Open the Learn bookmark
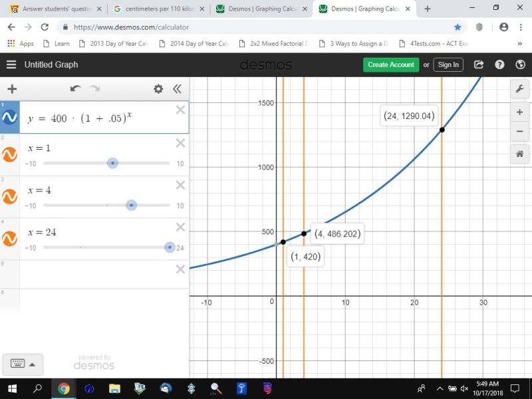Image resolution: width=532 pixels, height=399 pixels. [x=57, y=43]
